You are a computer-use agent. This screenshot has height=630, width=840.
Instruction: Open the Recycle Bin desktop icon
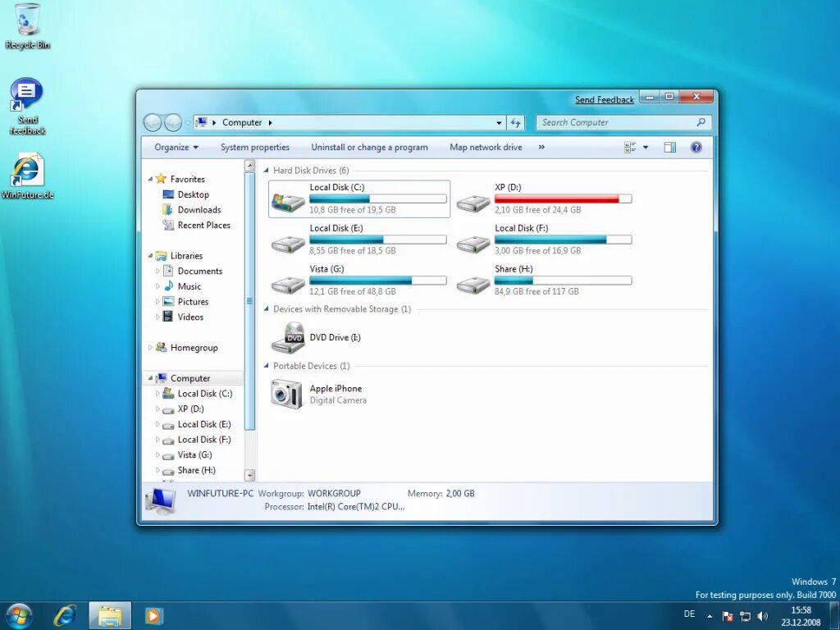point(27,27)
